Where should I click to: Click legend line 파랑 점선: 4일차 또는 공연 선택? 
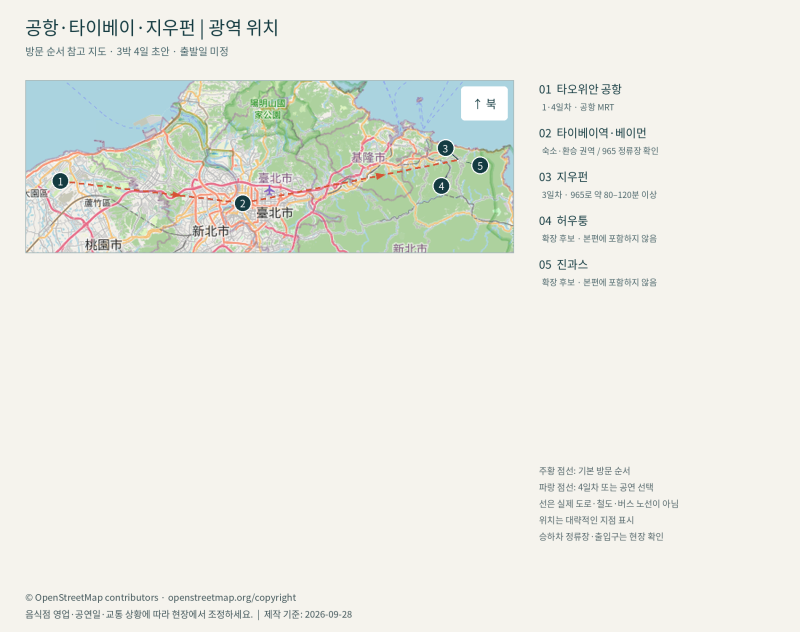596,487
